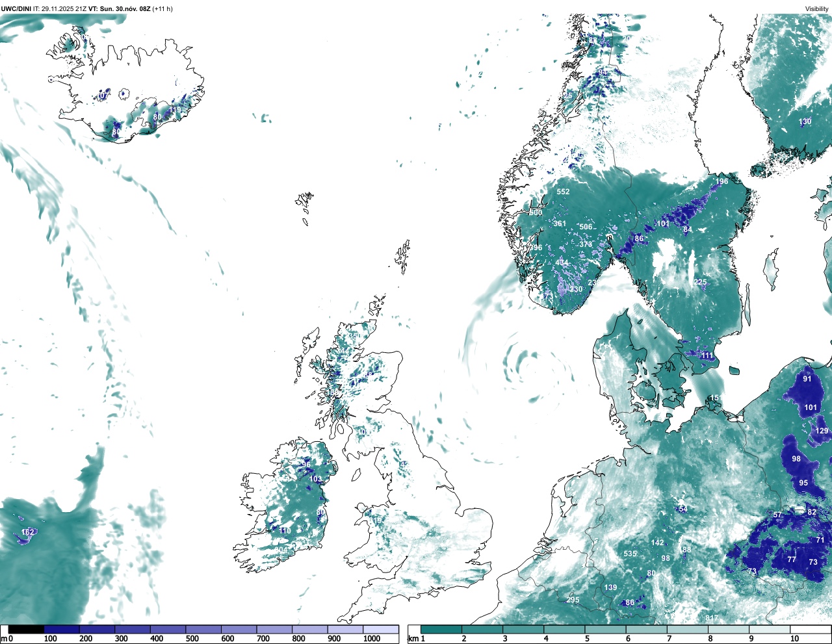Image resolution: width=832 pixels, height=644 pixels.
Task: Click the map value '396' on Norwegian coast
Action: pos(536,248)
